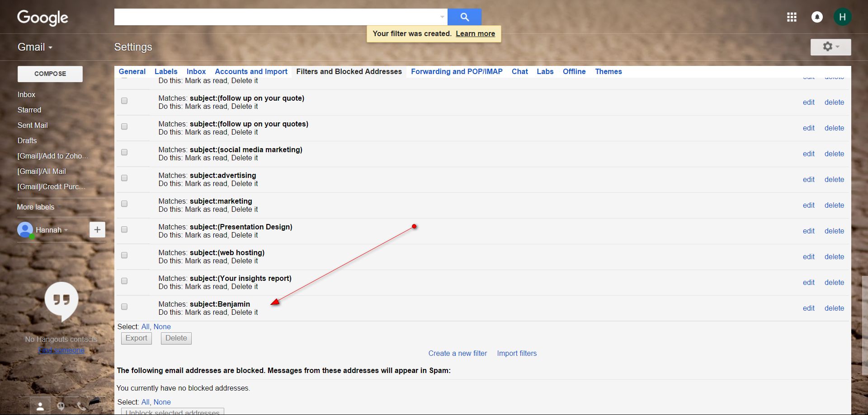Screen dimensions: 868x415
Task: Open the Labs settings tab
Action: pos(545,71)
